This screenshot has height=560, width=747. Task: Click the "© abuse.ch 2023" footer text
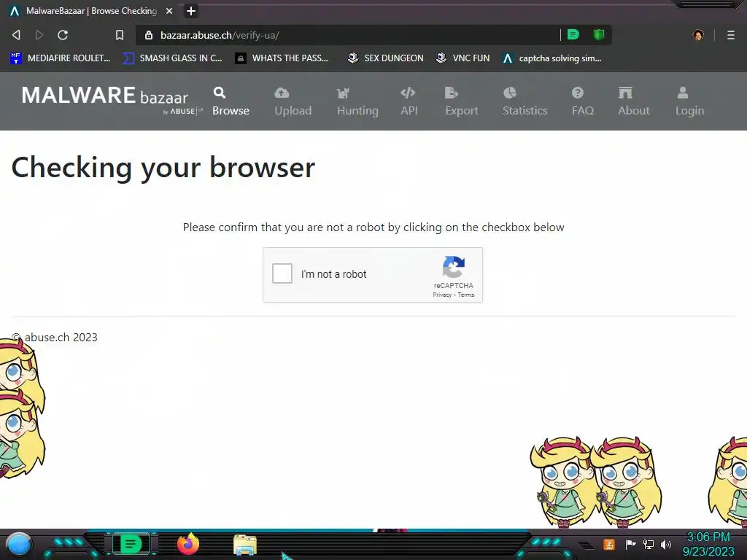[55, 337]
